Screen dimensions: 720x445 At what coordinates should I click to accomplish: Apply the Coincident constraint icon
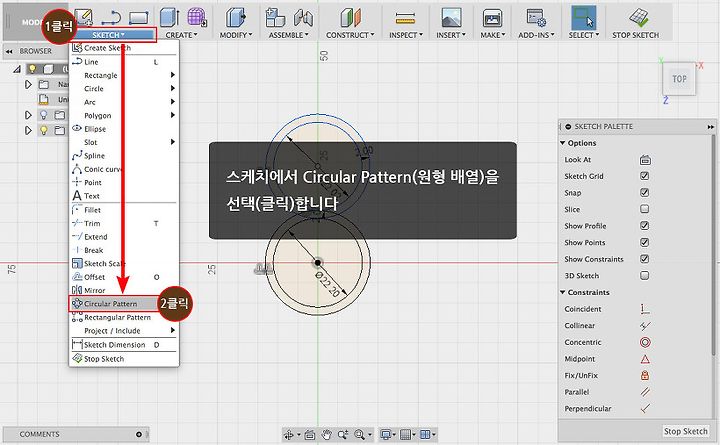645,309
